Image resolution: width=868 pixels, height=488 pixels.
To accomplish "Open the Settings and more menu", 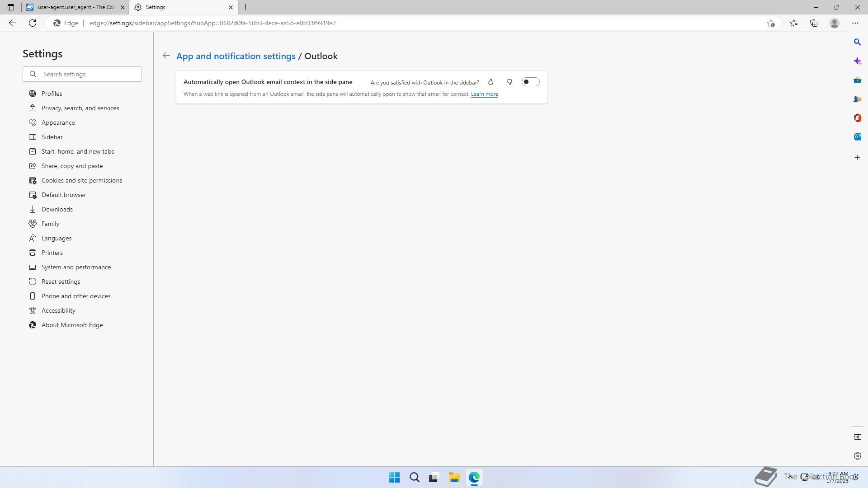I will [855, 23].
